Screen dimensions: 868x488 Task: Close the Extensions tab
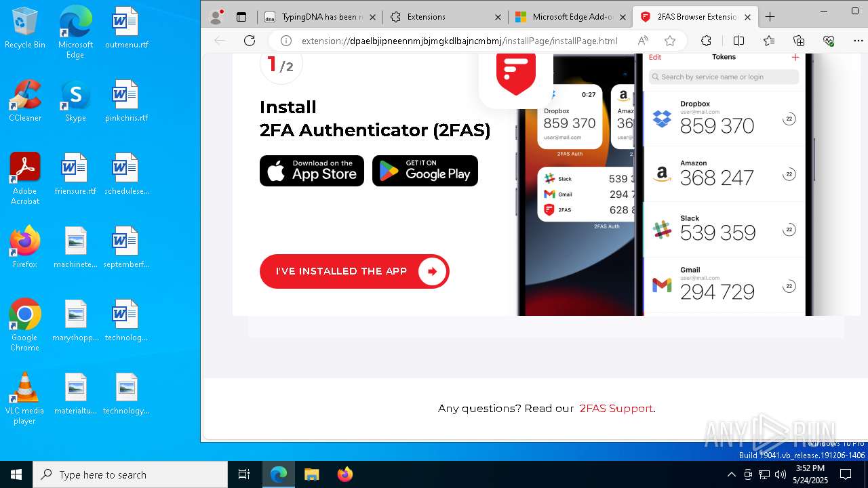click(498, 17)
